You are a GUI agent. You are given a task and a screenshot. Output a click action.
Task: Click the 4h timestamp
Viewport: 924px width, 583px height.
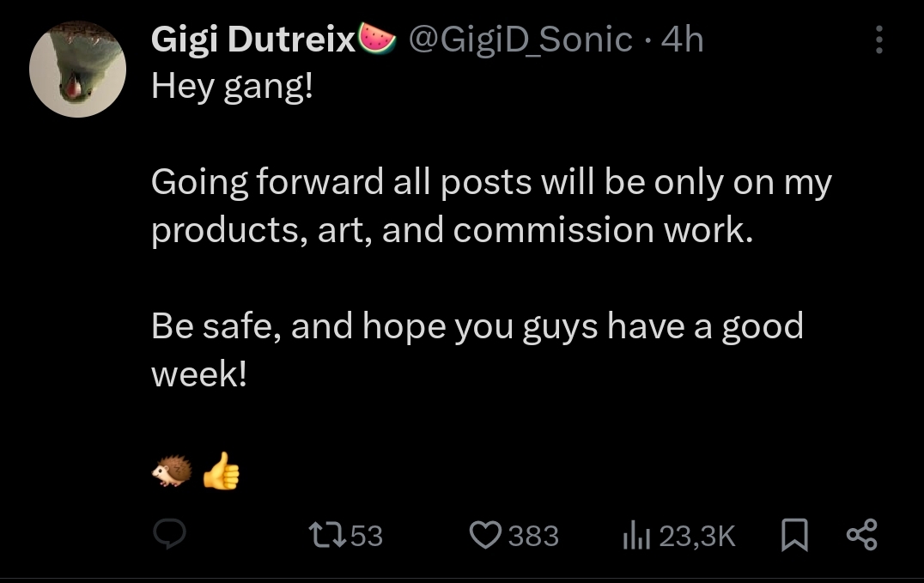682,39
